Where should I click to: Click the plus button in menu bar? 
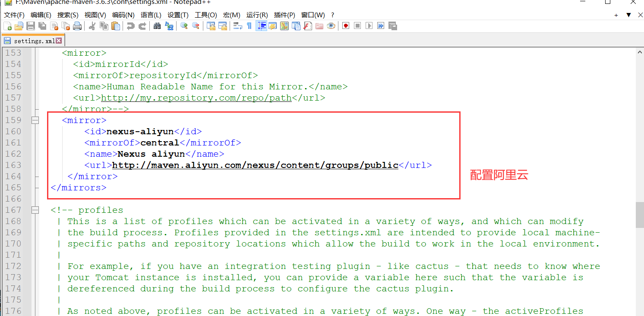(616, 15)
